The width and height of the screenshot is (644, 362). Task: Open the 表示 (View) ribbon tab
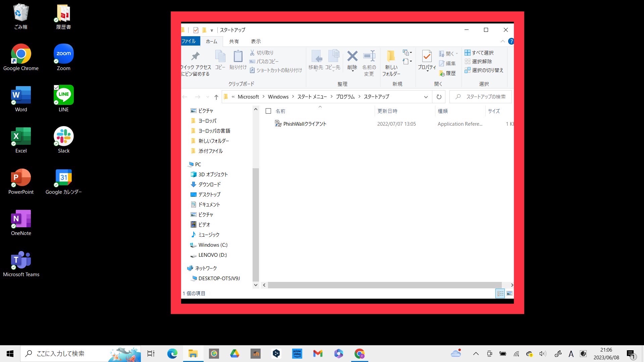[x=256, y=41]
